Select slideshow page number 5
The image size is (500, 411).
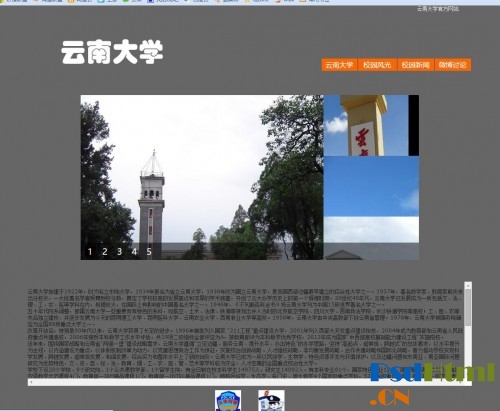(x=149, y=251)
